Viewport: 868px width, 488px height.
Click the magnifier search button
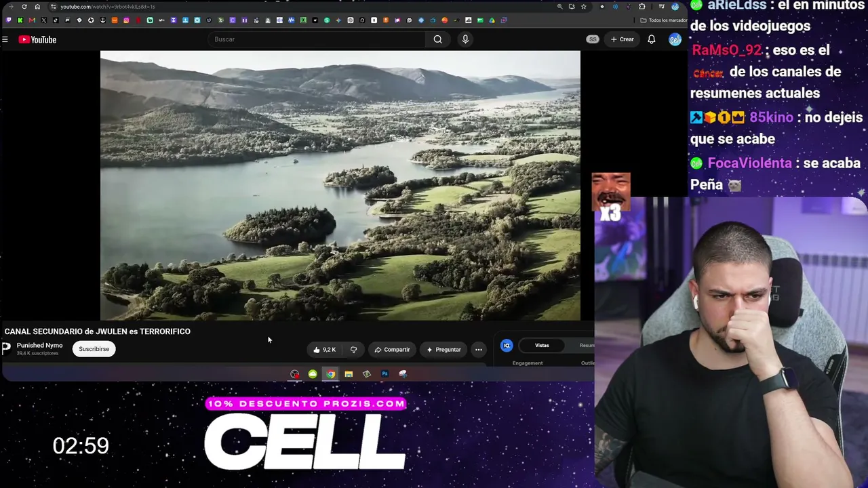click(438, 39)
